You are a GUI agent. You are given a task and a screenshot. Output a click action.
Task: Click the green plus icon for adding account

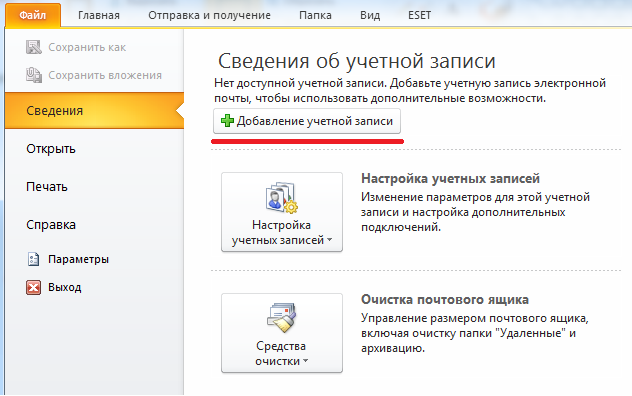point(227,121)
